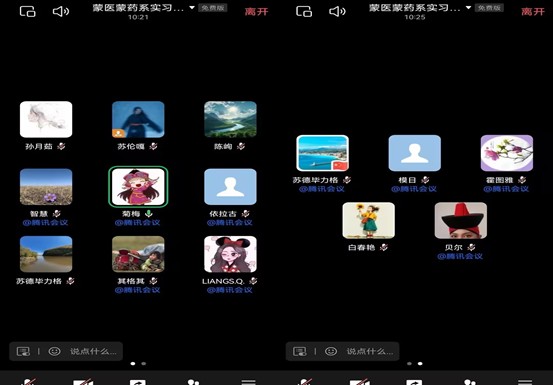This screenshot has height=385, width=553.
Task: Click the chat display icon in 10:21 screen
Action: (24, 351)
